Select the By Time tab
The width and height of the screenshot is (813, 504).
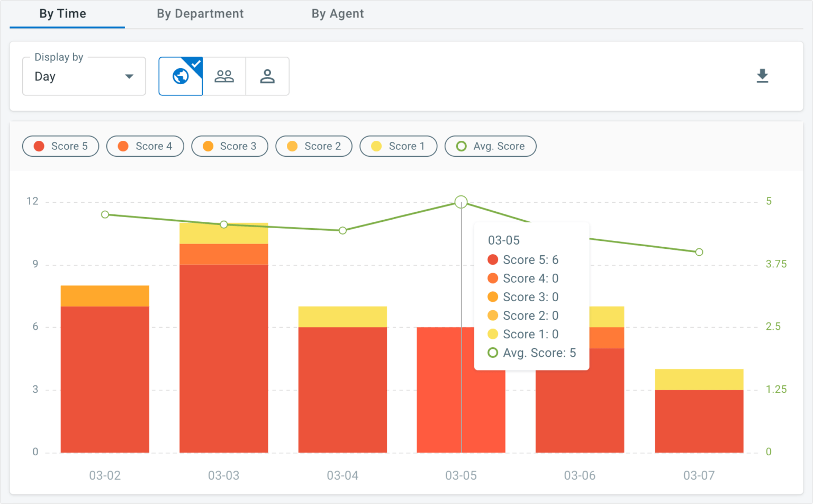[x=62, y=14]
